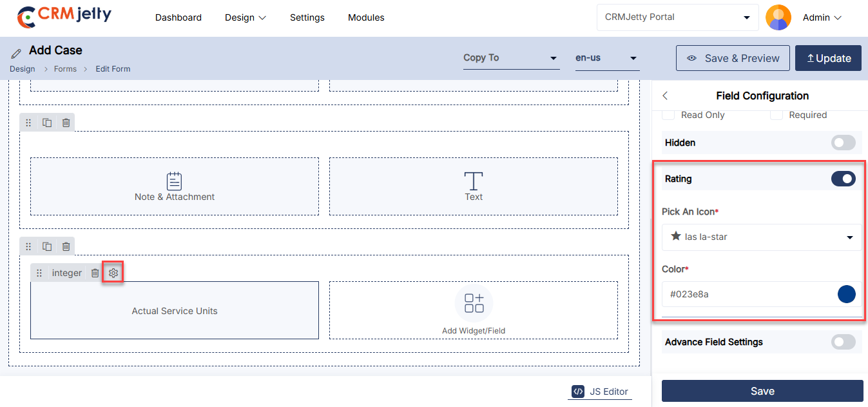This screenshot has width=868, height=407.
Task: Click the Update button
Action: [828, 58]
